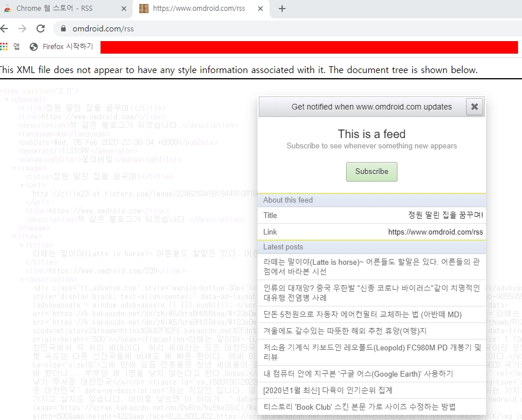Viewport: 522px width, 420px height.
Task: Click the green Subscribe button
Action: (x=372, y=172)
